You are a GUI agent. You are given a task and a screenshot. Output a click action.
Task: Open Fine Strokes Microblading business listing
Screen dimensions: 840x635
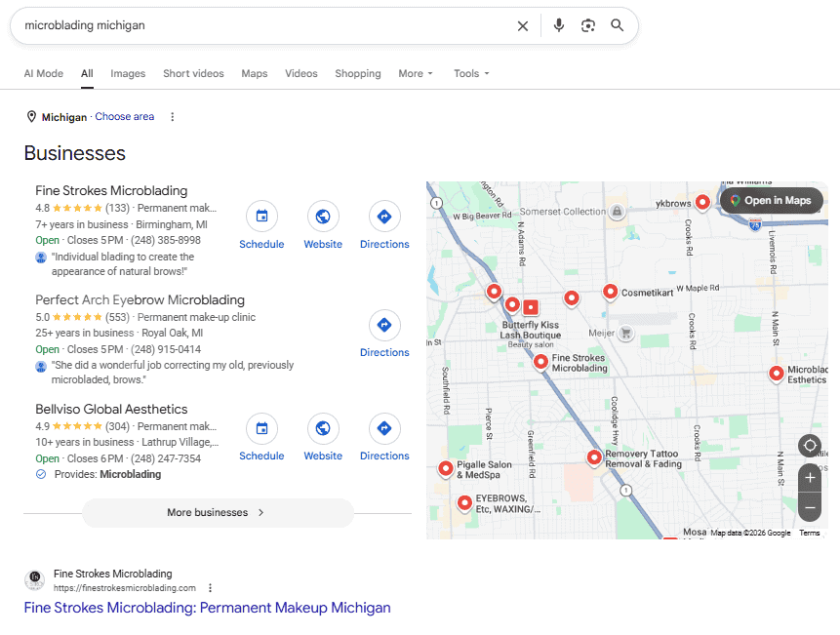tap(111, 190)
